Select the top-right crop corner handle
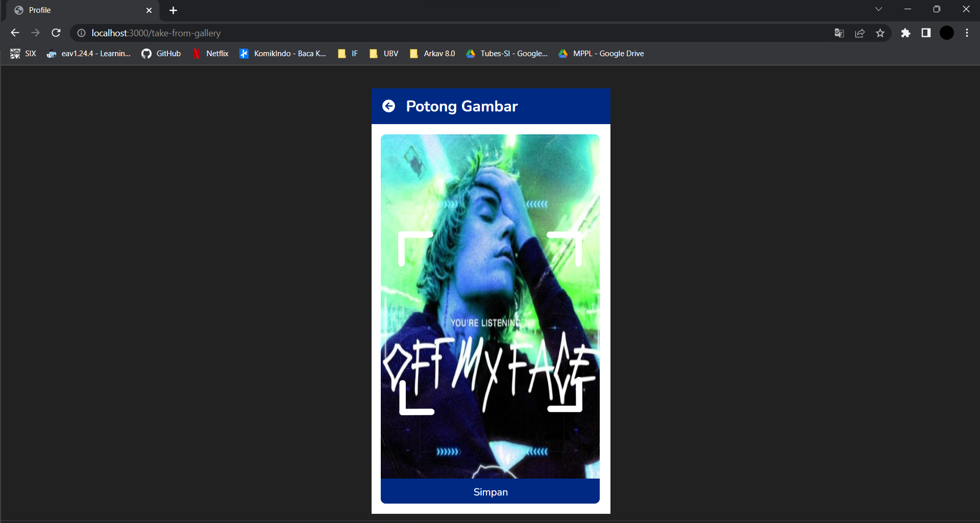This screenshot has height=523, width=980. tap(565, 249)
